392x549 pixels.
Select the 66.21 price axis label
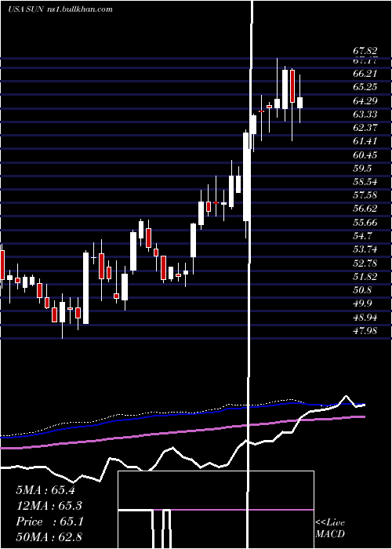point(365,74)
